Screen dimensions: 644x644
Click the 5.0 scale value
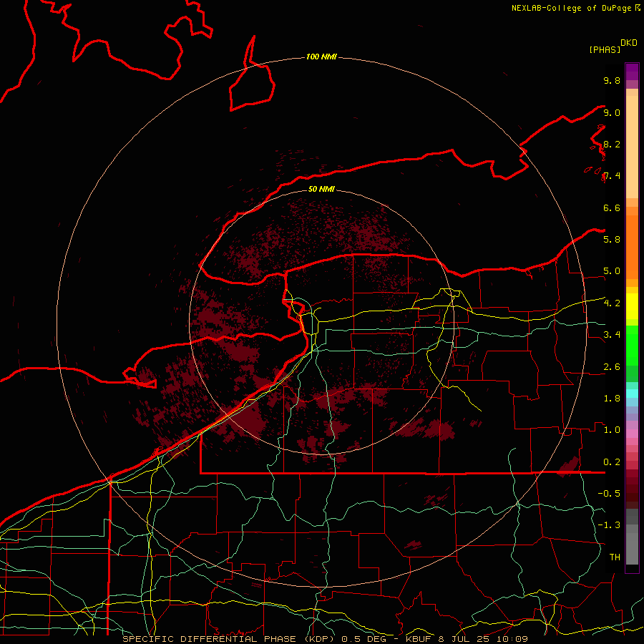pos(612,271)
